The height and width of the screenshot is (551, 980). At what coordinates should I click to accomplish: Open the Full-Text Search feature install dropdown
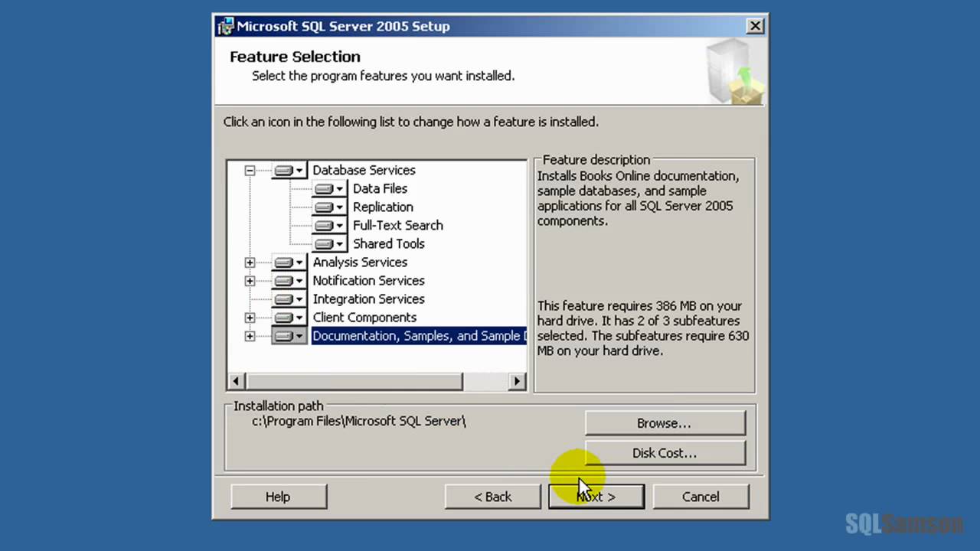point(330,225)
